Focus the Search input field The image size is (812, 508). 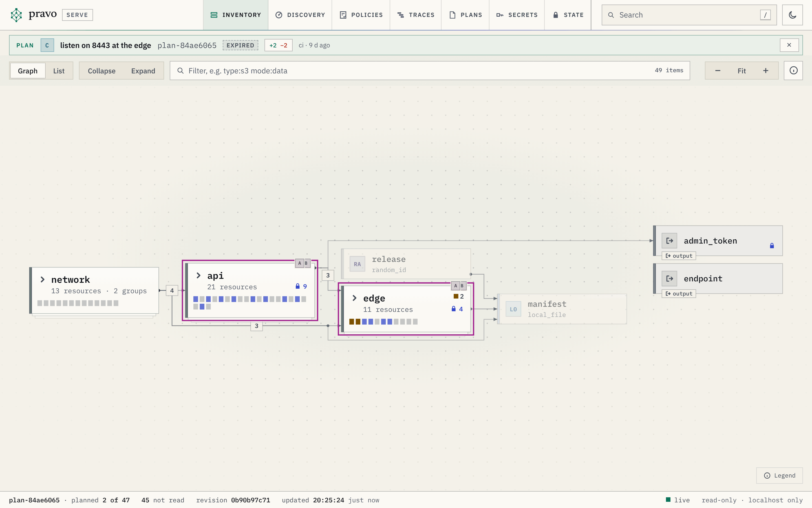pos(689,15)
